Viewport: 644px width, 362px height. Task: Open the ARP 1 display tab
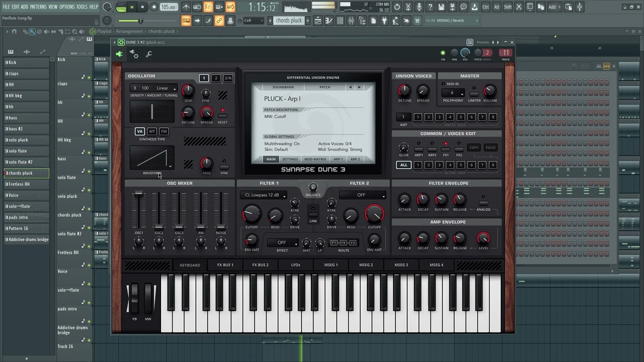[338, 159]
